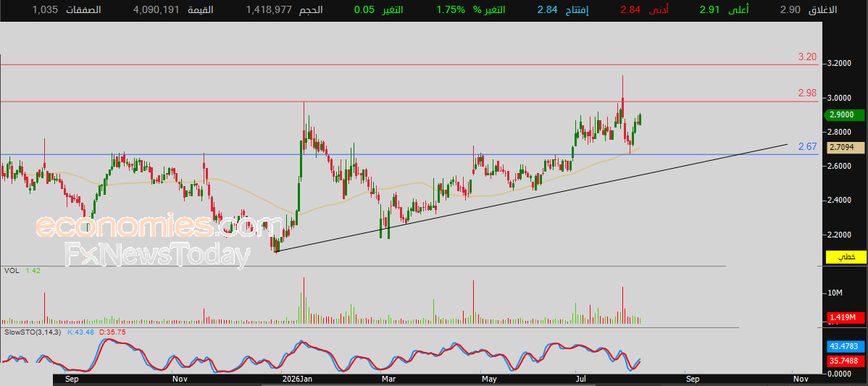Click the 2.7094 moving average price tag
The image size is (868, 386).
pos(846,148)
